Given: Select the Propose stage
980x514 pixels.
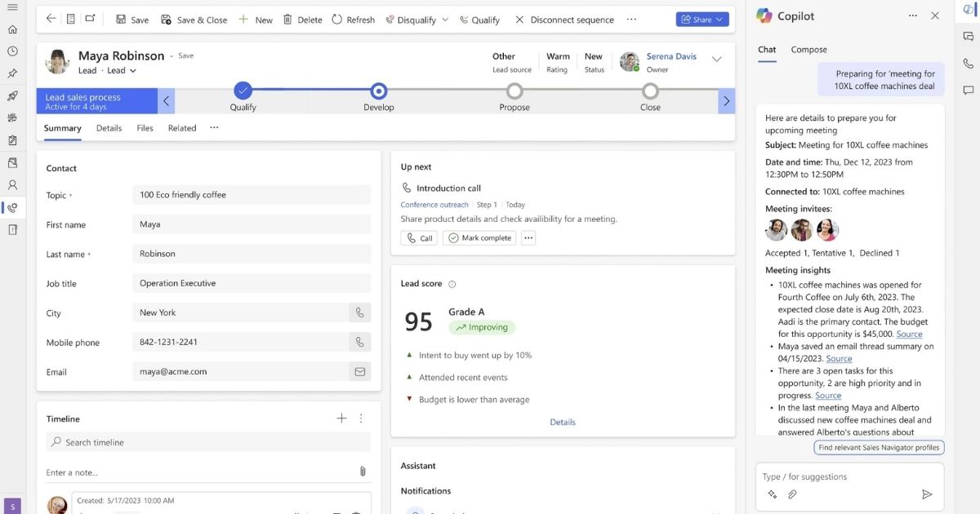Looking at the screenshot, I should tap(514, 91).
